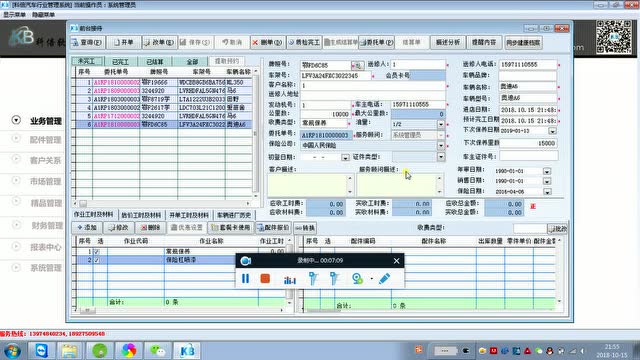Click the 查询 search toolbar button
Viewport: 640px width, 360px height.
[x=88, y=42]
